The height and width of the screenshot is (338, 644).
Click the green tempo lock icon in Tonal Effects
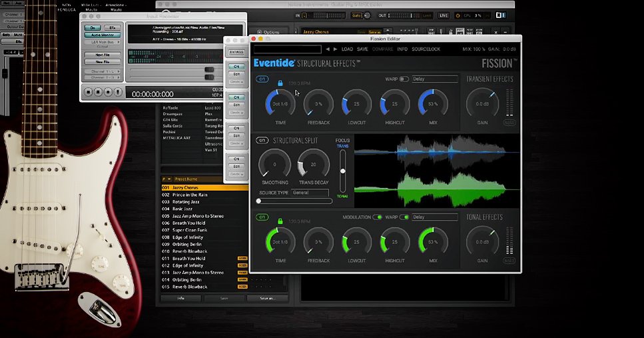click(280, 221)
